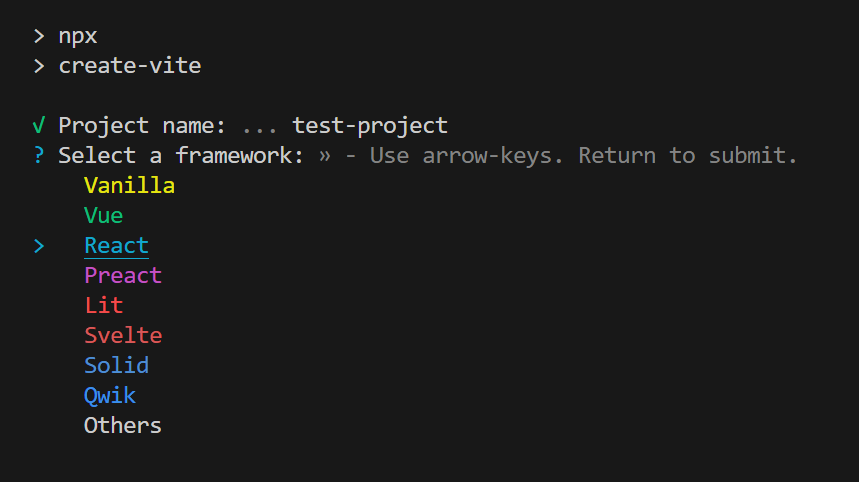Pick Qwik from the list
The image size is (859, 482).
tap(110, 396)
